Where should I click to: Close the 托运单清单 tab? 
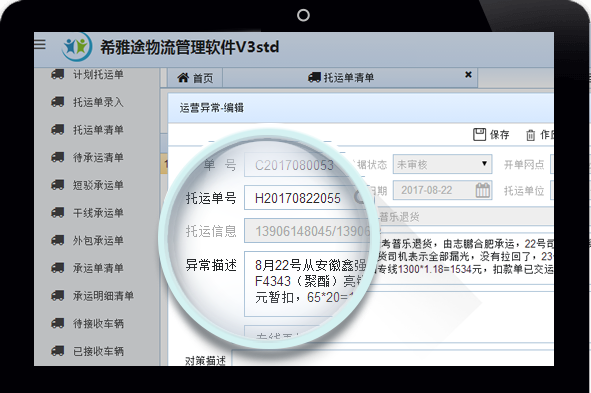[468, 75]
